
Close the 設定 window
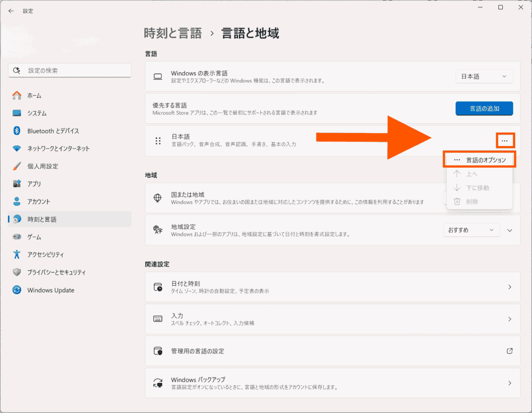pyautogui.click(x=521, y=7)
